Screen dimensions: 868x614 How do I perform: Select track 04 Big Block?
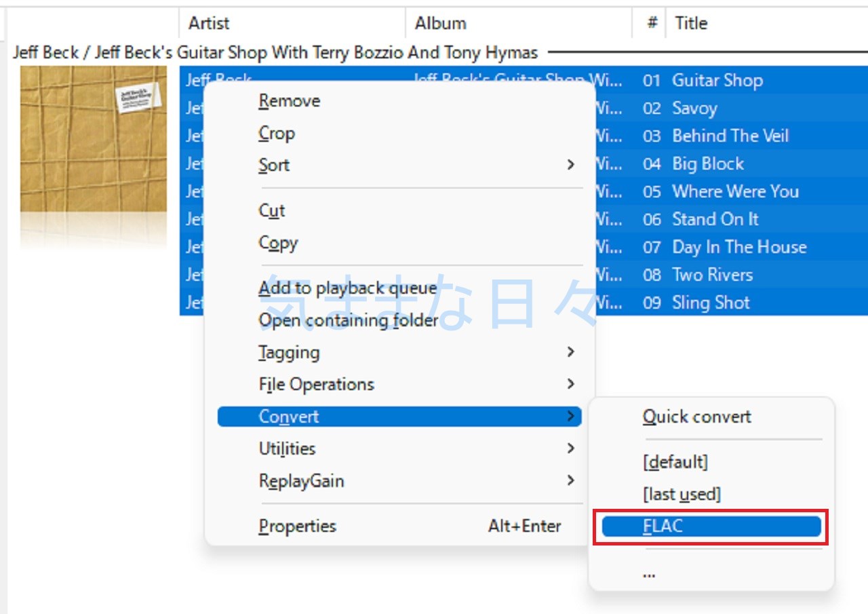click(x=708, y=164)
